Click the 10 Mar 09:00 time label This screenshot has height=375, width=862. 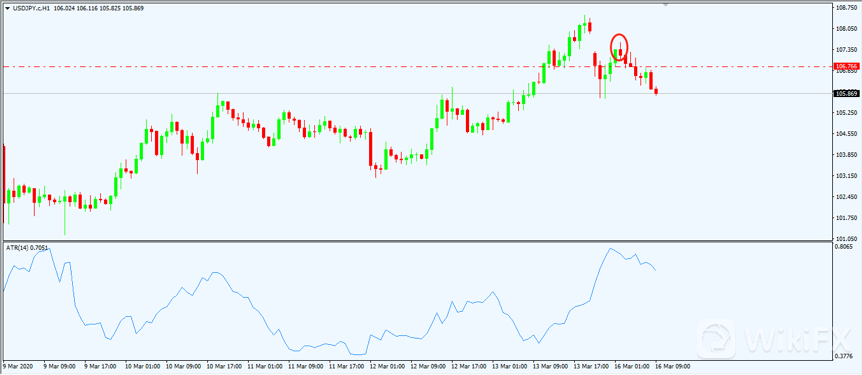pyautogui.click(x=183, y=365)
